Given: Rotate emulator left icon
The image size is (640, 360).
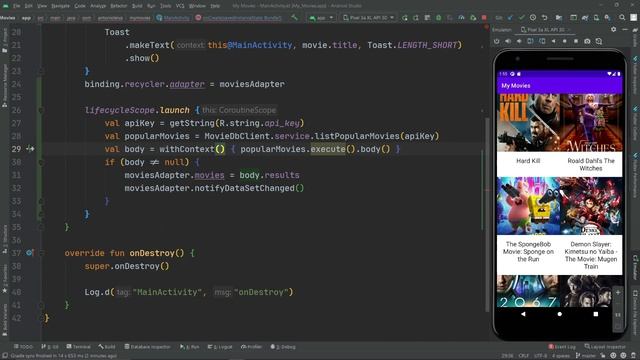Looking at the screenshot, I should [x=530, y=41].
